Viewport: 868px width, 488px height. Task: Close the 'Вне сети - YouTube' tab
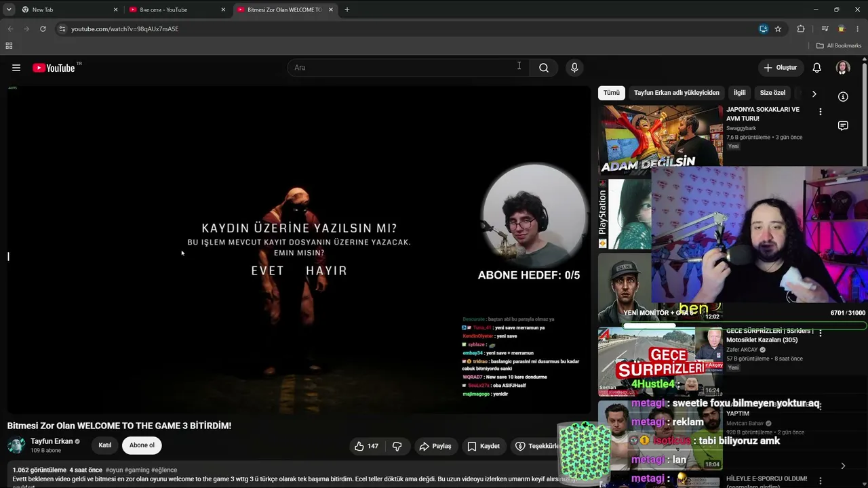(223, 9)
